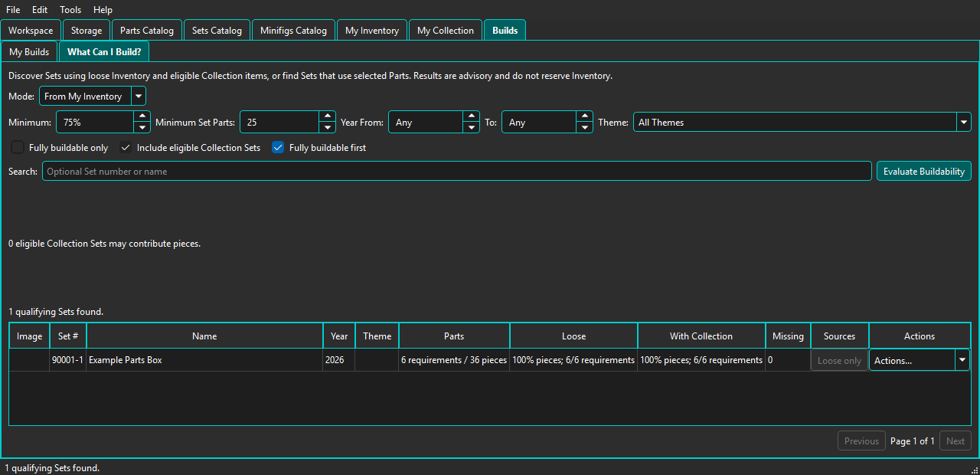Image resolution: width=980 pixels, height=475 pixels.
Task: Select set number 90001-1 cell
Action: (69, 360)
